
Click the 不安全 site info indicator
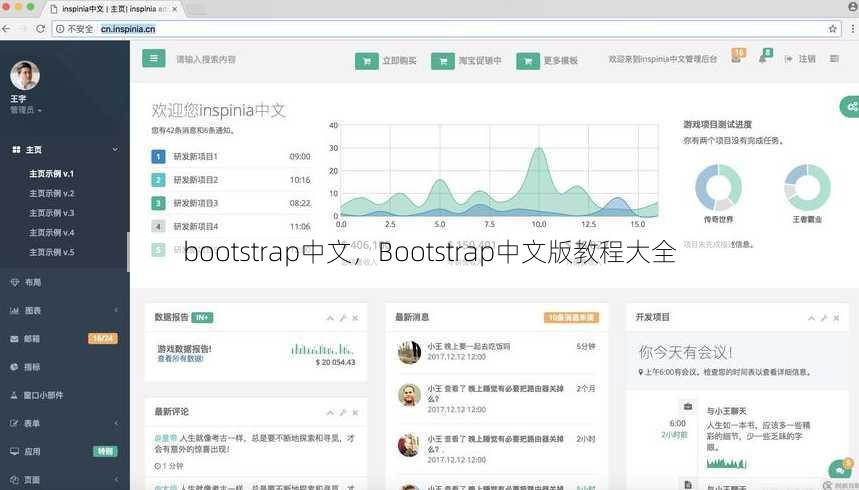[75, 29]
